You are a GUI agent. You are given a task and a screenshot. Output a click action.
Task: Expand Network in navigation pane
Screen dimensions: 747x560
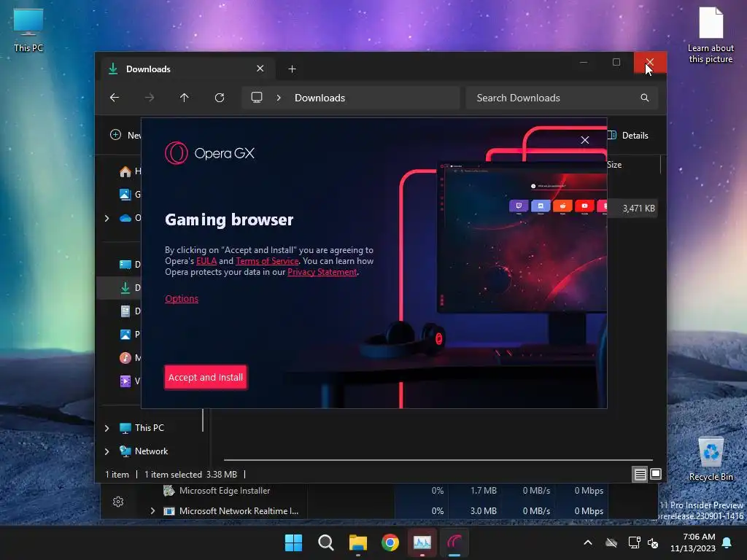click(x=107, y=451)
